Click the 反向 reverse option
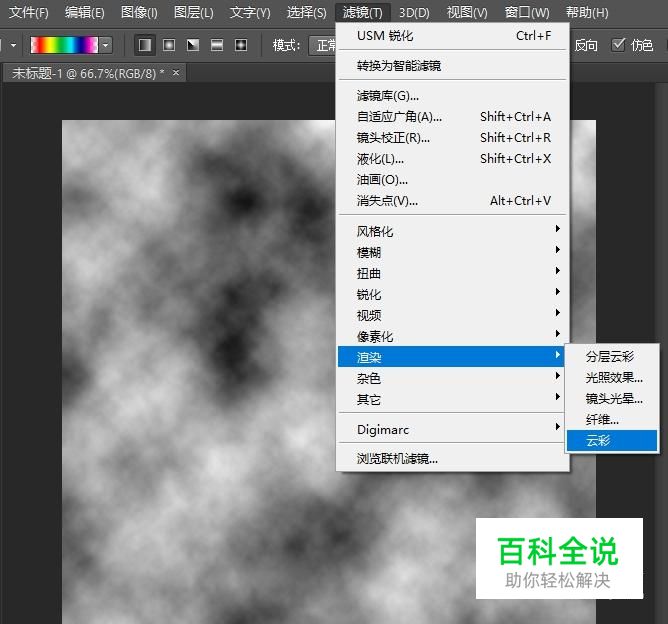Viewport: 668px width, 624px height. [586, 45]
